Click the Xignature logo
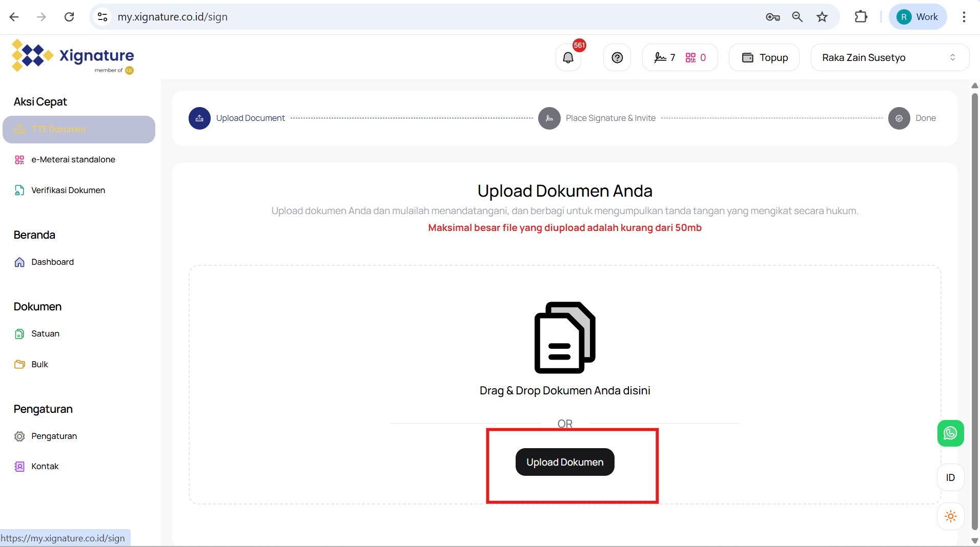 [73, 56]
